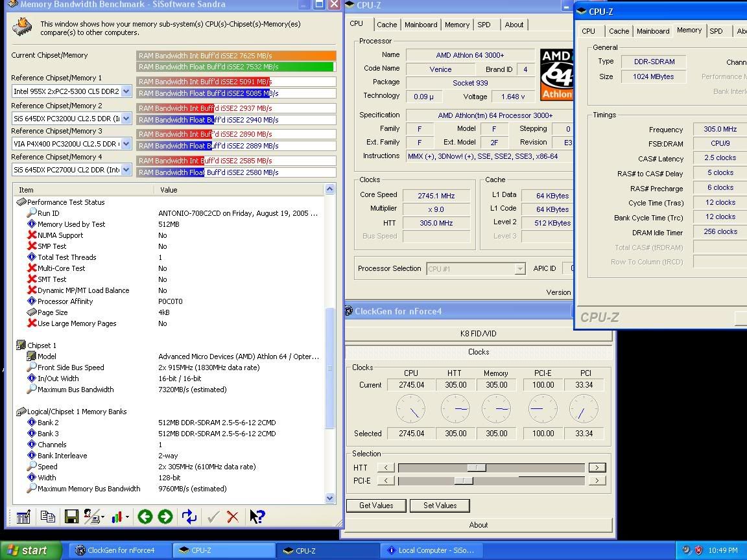Screen dimensions: 747x560
Task: Open the options table icon in Sandra toolbar
Action: 23,517
